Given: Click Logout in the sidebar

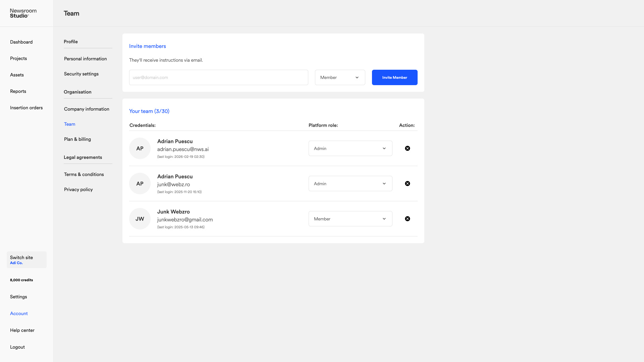Looking at the screenshot, I should tap(17, 347).
